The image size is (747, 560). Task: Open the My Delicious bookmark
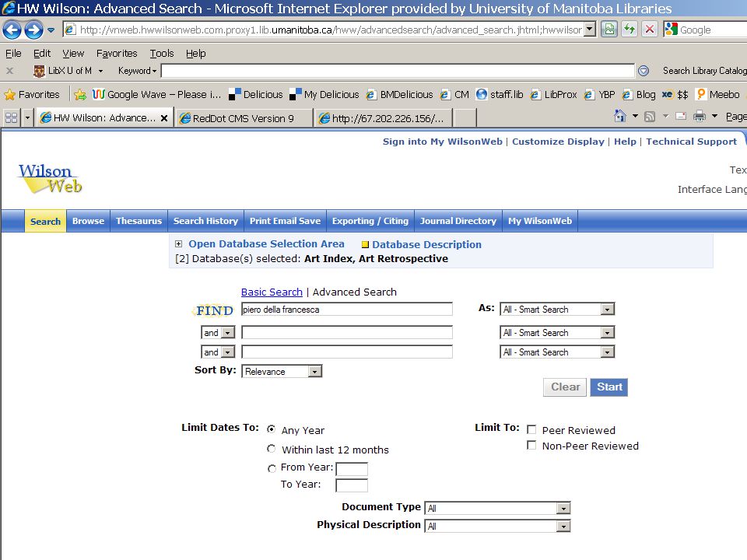pyautogui.click(x=324, y=94)
